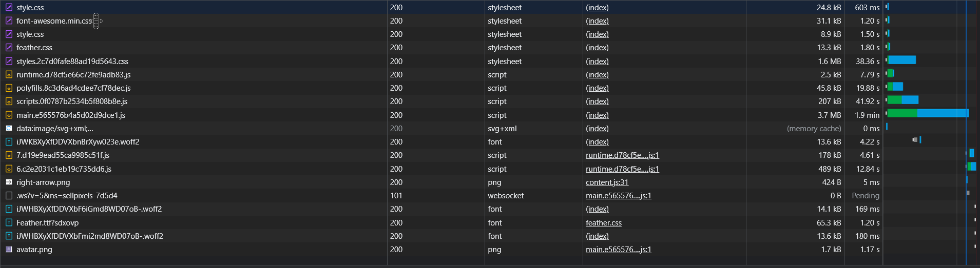Select the Feather.ttf?sdxovp request
Viewport: 980px width, 268px height.
[47, 223]
